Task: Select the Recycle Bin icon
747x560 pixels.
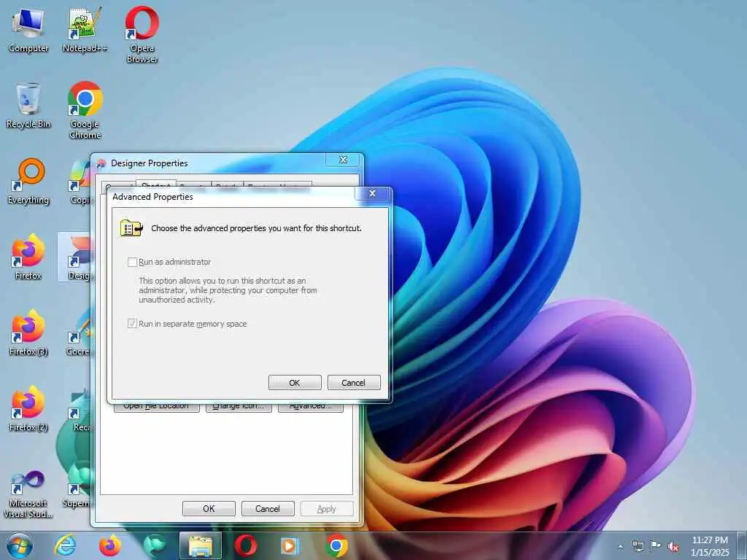Action: pyautogui.click(x=28, y=105)
